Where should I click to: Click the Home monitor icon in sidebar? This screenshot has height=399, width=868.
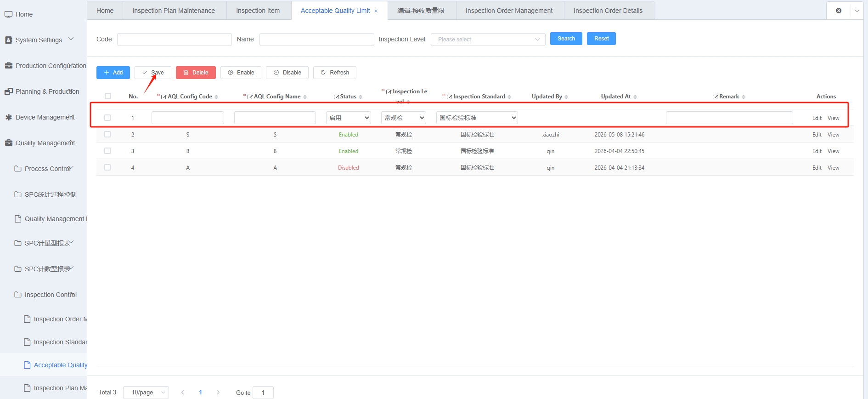(8, 14)
